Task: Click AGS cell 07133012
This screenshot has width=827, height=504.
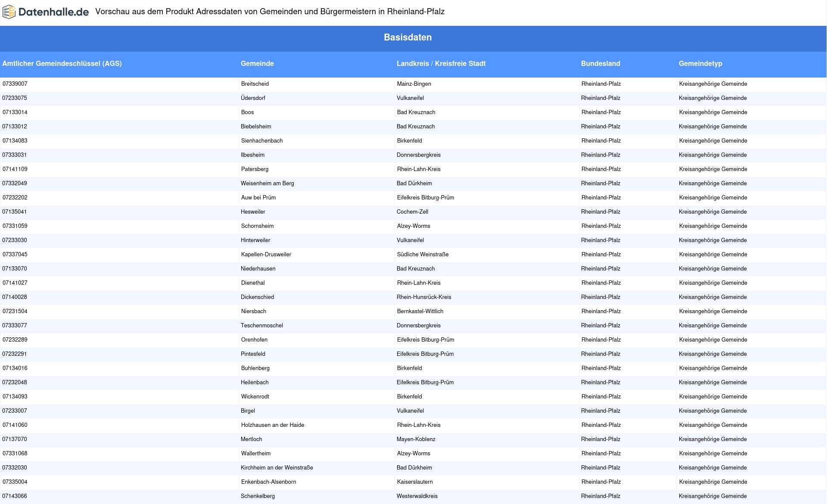Action: pos(119,127)
